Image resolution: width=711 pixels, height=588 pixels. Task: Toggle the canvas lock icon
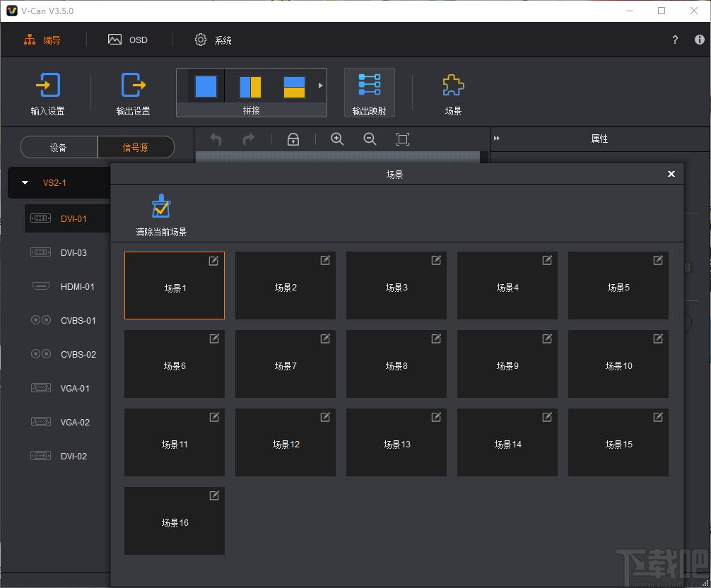(293, 139)
